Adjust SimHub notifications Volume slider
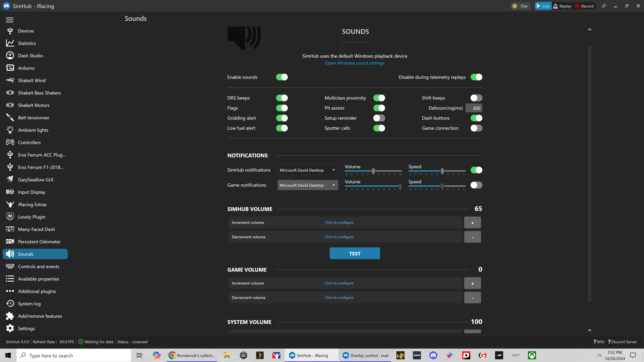This screenshot has width=644, height=362. [373, 171]
